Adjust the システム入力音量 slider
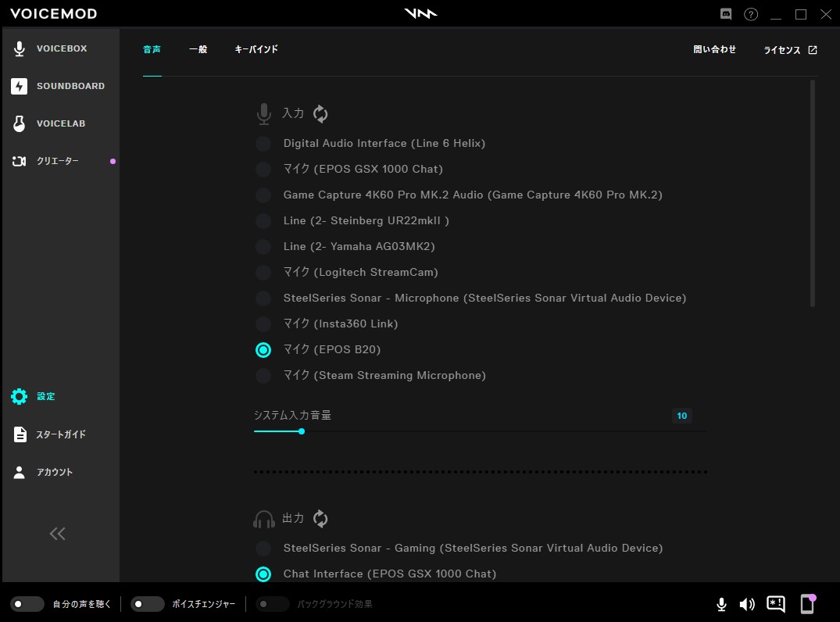Viewport: 840px width, 622px height. [302, 431]
